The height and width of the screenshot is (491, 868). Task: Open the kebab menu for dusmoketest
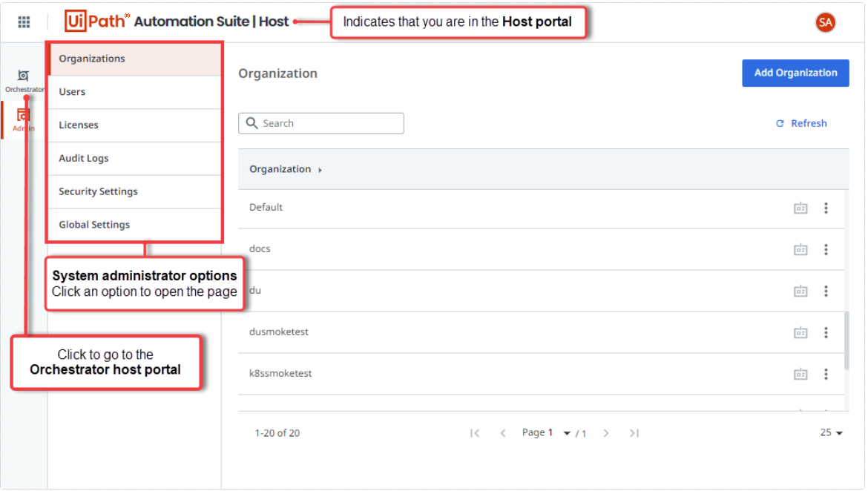click(826, 333)
